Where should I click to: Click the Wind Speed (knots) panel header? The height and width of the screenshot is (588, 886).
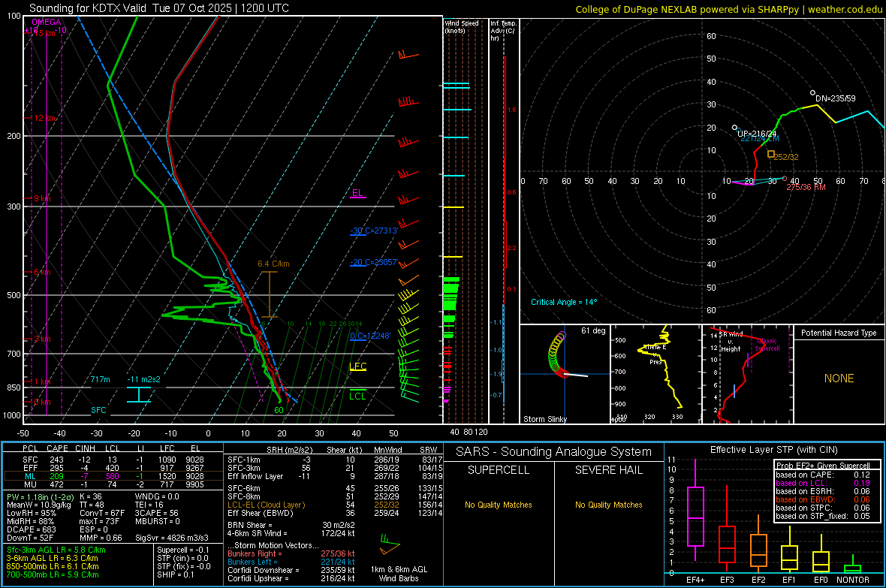(462, 26)
